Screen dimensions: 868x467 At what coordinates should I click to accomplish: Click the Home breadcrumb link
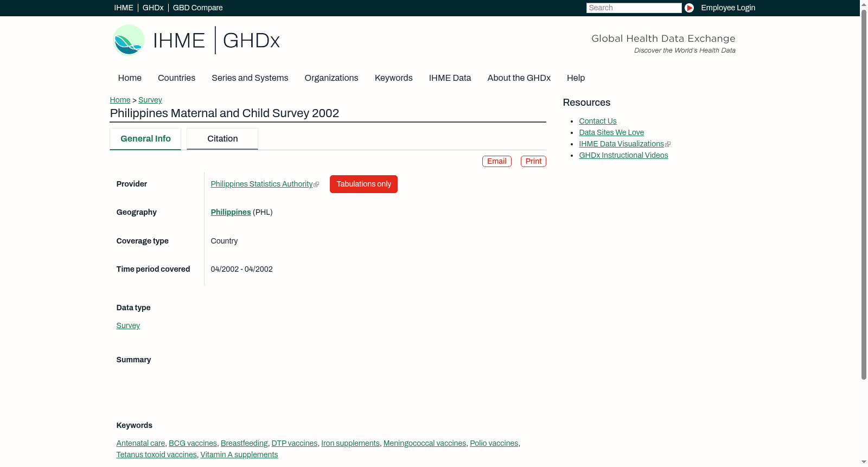click(120, 100)
